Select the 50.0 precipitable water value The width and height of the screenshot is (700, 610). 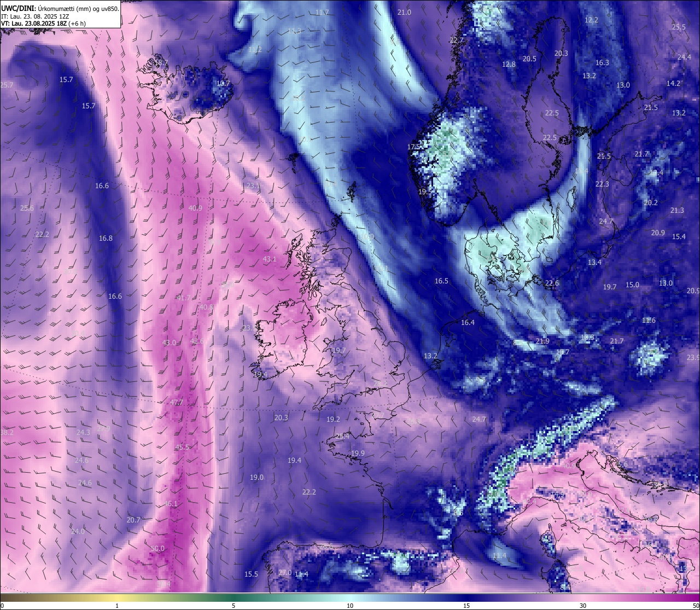point(157,548)
